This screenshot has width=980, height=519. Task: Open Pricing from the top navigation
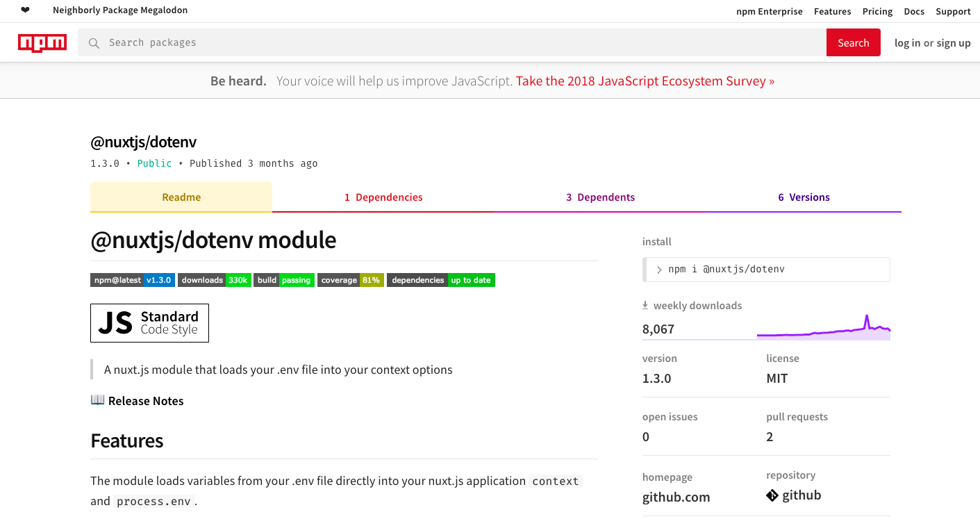click(x=877, y=11)
